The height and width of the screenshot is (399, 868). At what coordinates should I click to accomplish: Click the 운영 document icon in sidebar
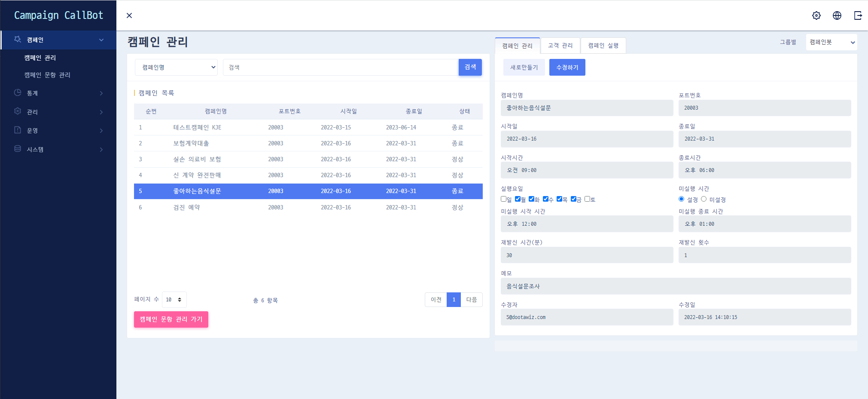coord(18,130)
